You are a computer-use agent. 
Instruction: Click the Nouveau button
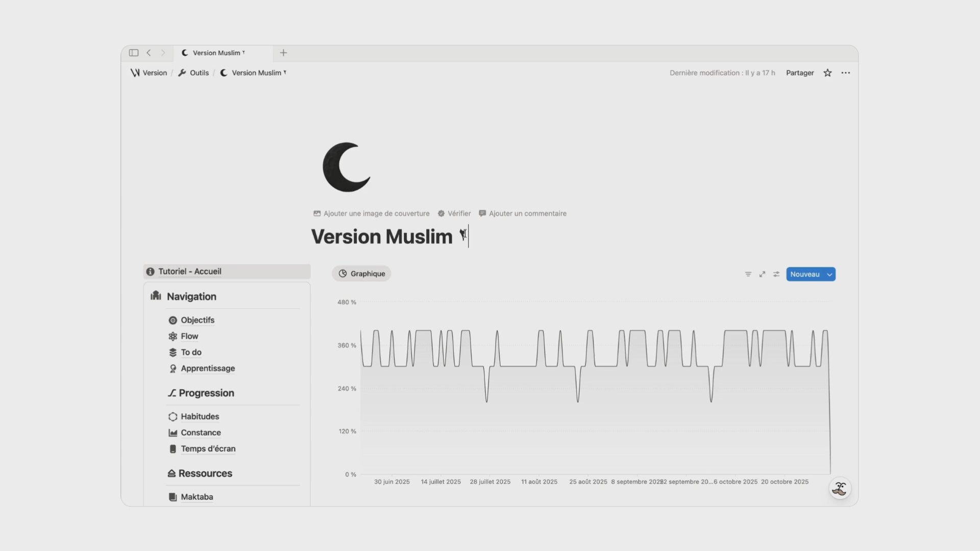coord(804,274)
